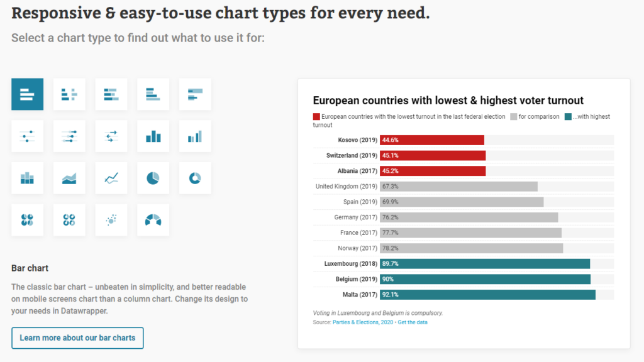This screenshot has height=362, width=644.
Task: Choose the range plot chart icon
Action: click(69, 136)
